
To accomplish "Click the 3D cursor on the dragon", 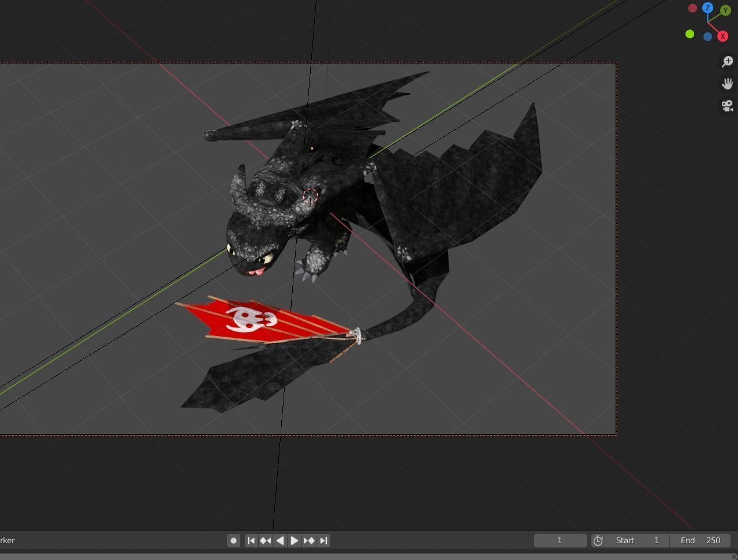I will [310, 196].
